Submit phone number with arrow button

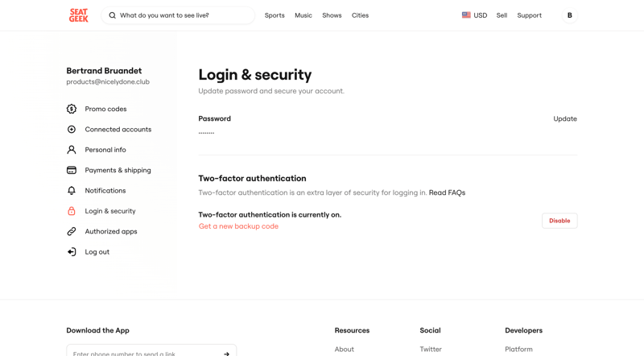[226, 353]
